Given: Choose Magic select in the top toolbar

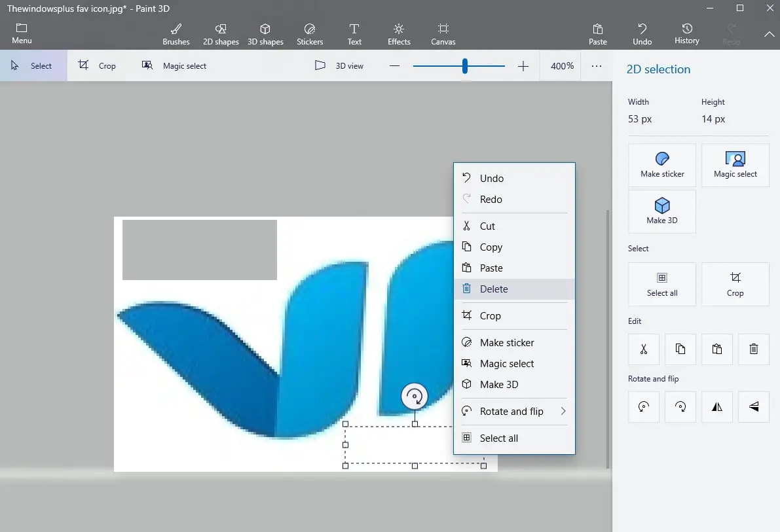Looking at the screenshot, I should 174,65.
